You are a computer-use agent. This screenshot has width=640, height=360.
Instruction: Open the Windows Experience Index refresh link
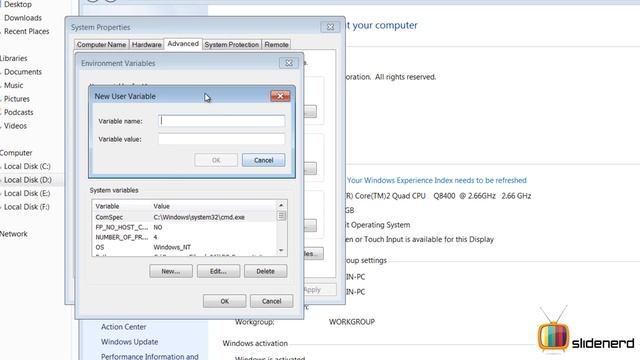click(437, 180)
